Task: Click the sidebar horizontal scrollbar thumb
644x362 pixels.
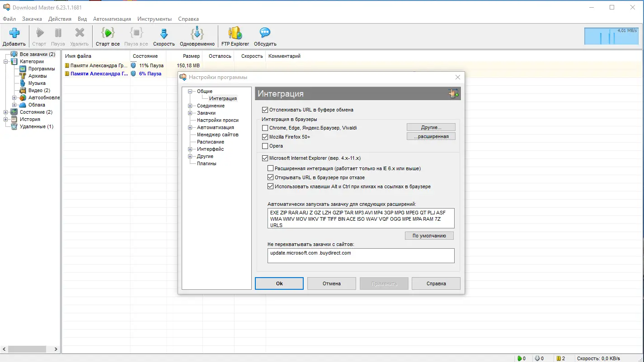Action: click(27, 349)
